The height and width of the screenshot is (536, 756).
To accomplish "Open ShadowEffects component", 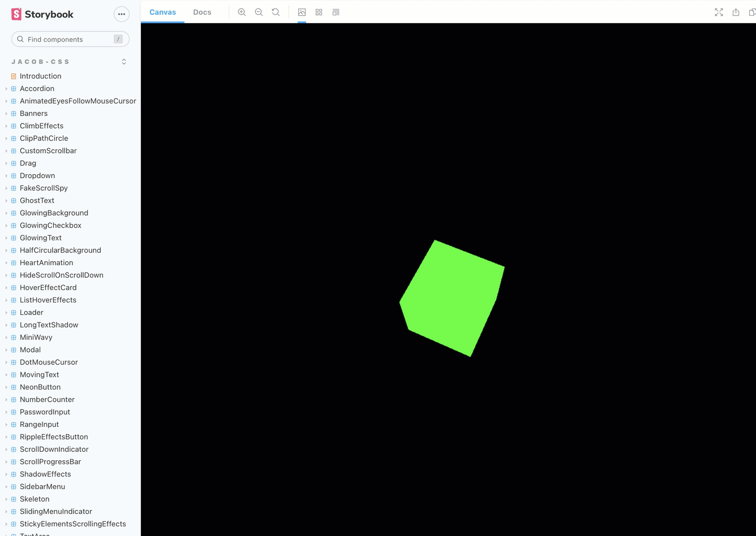I will [45, 474].
